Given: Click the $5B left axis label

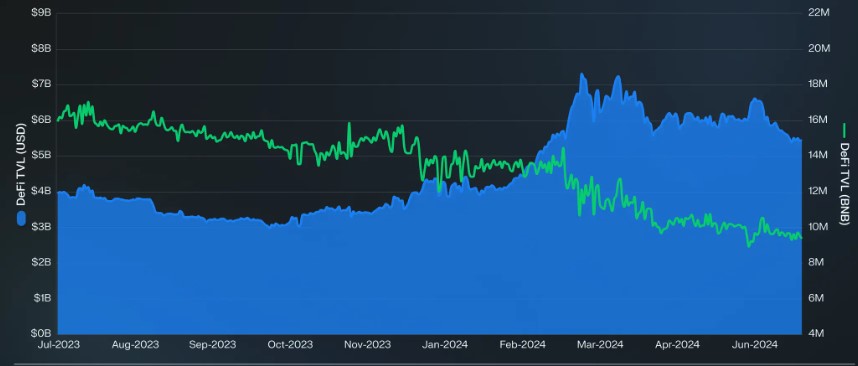Looking at the screenshot, I should [42, 155].
